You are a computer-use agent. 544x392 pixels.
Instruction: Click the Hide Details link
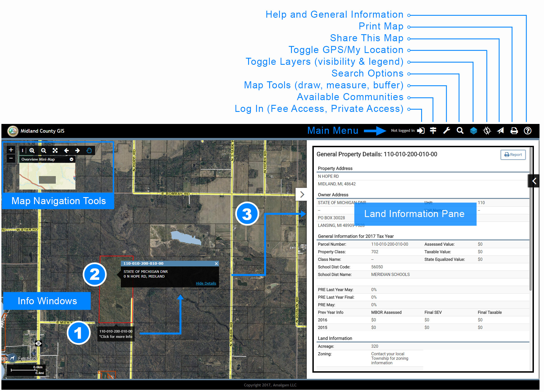point(206,283)
